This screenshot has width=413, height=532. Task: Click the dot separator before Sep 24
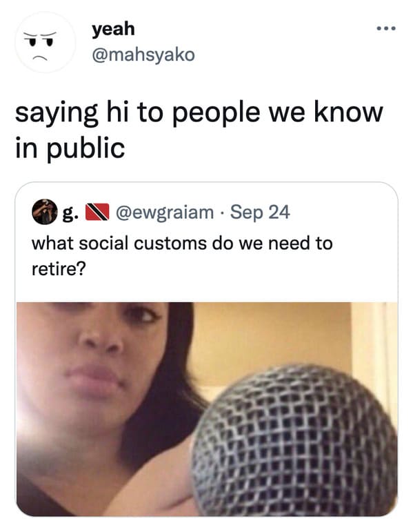click(x=222, y=214)
